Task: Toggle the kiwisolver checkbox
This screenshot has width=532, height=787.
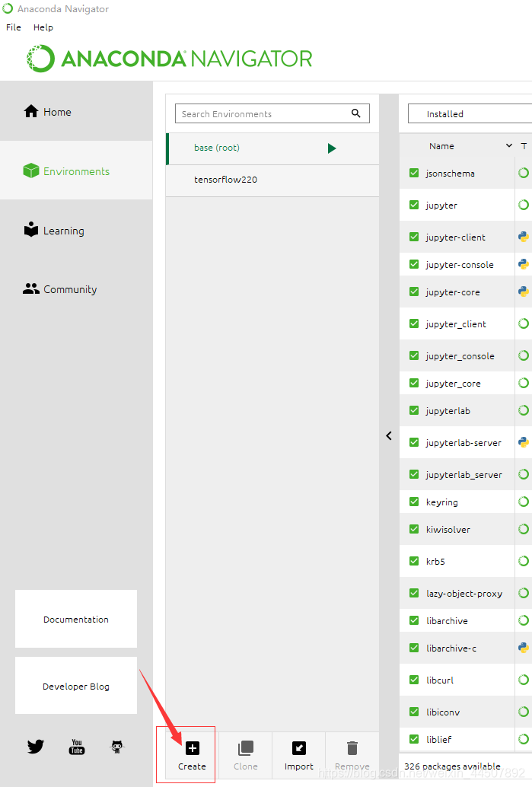Action: pyautogui.click(x=414, y=529)
